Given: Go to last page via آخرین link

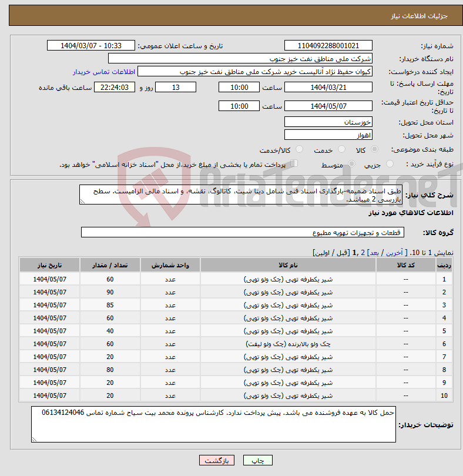Looking at the screenshot, I should (x=394, y=253).
